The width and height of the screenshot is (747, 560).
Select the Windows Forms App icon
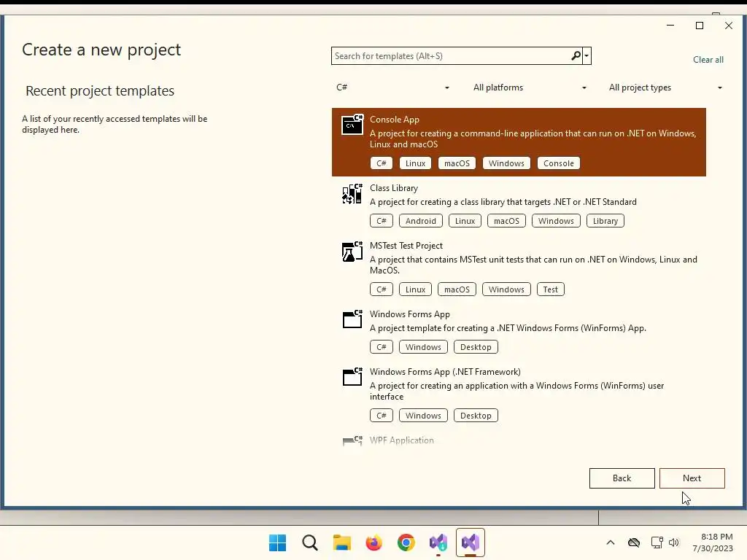coord(352,319)
